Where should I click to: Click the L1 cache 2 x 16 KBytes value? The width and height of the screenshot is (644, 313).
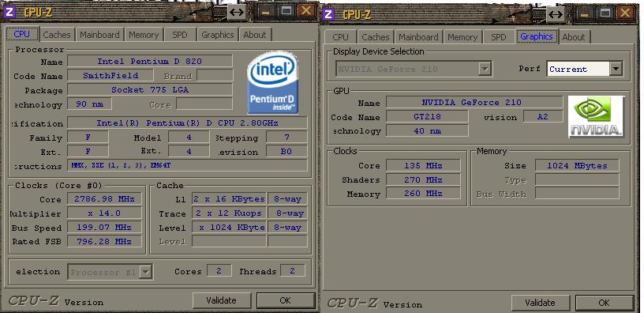[229, 199]
